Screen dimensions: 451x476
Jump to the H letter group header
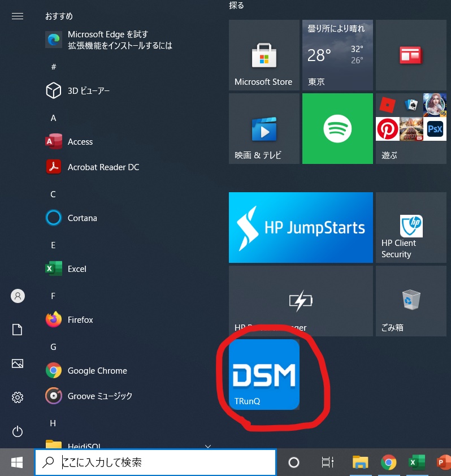[53, 423]
